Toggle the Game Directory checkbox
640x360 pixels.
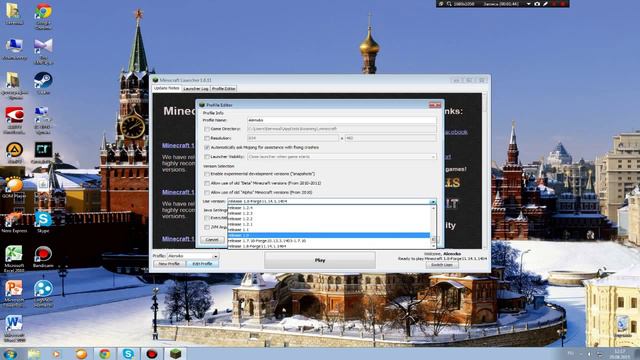pos(207,129)
